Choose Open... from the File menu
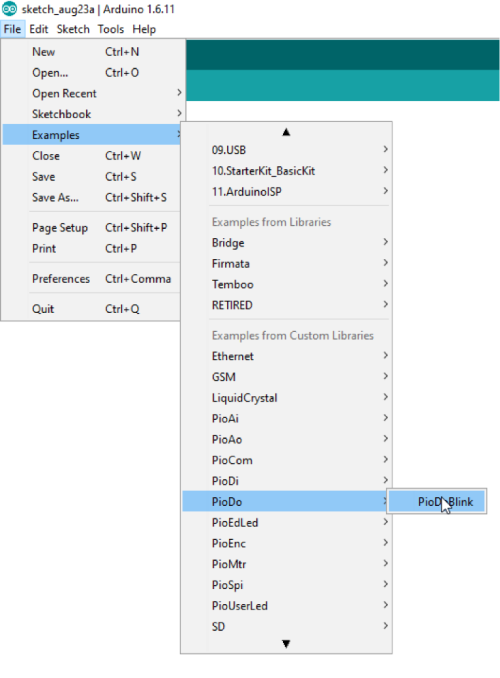This screenshot has height=678, width=500. [92, 73]
